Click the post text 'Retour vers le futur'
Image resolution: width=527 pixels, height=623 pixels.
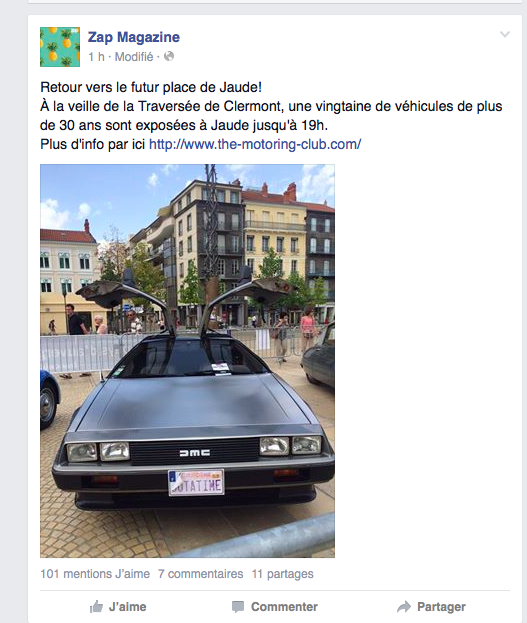(100, 87)
